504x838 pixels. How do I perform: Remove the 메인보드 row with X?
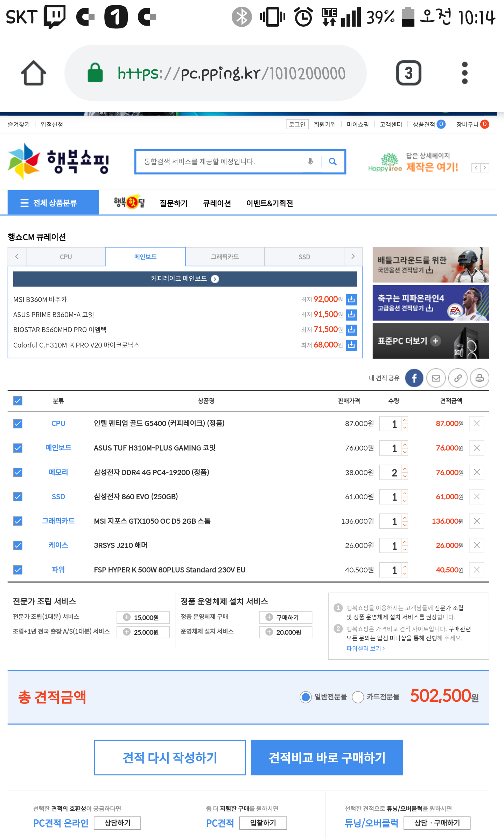click(477, 448)
